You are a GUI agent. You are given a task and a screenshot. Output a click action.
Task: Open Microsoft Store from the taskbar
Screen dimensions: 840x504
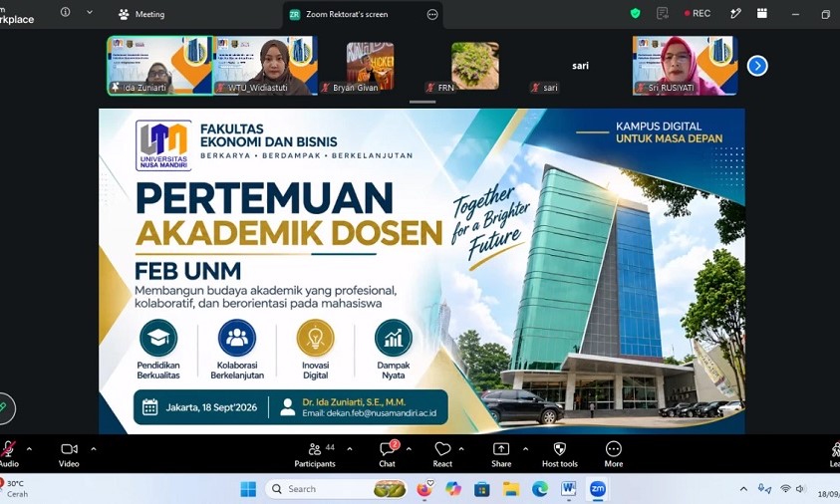(x=482, y=489)
